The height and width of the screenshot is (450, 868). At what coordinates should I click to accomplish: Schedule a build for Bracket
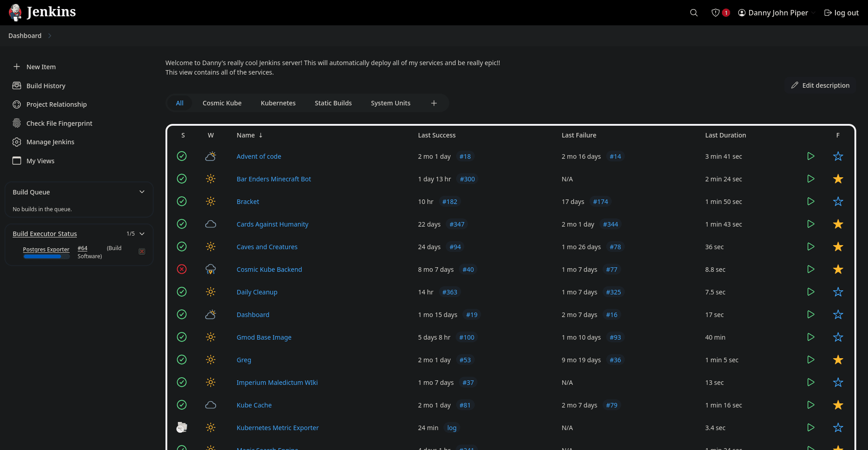(x=811, y=201)
